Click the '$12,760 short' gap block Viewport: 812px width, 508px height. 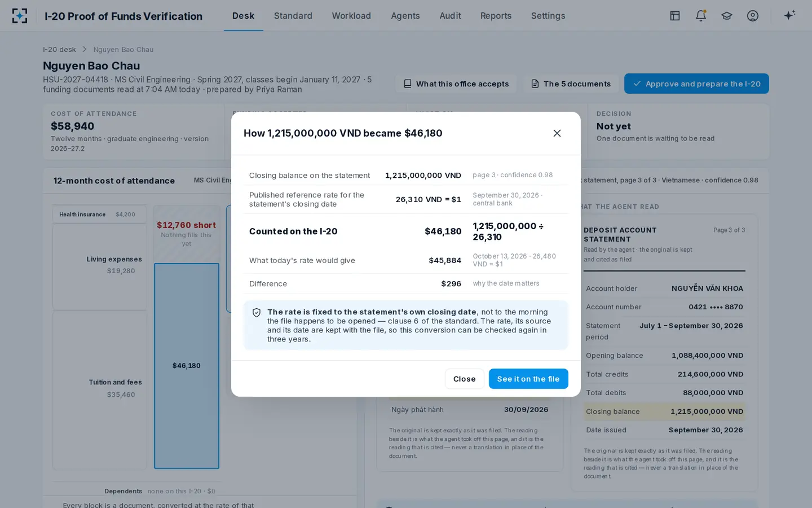click(x=187, y=234)
